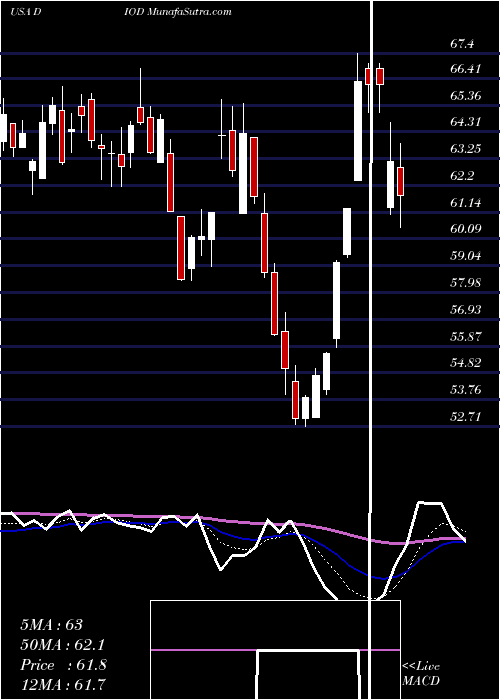The width and height of the screenshot is (500, 700).
Task: Click the tall white candle reaching 66.41
Action: (358, 131)
